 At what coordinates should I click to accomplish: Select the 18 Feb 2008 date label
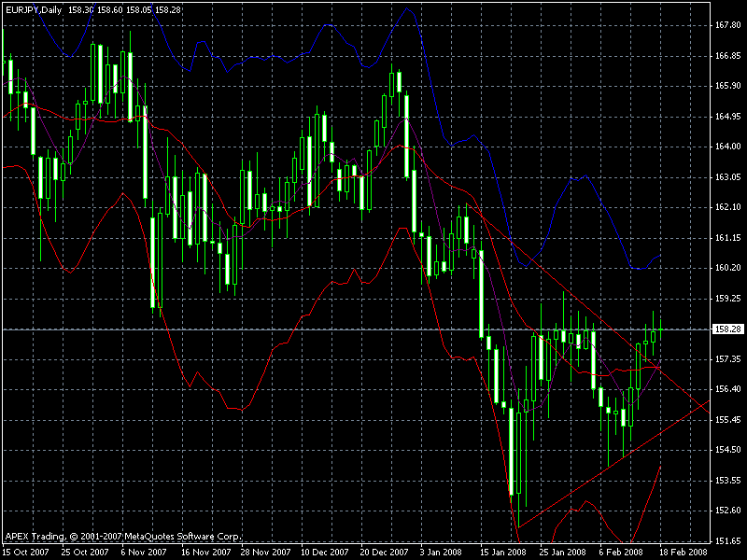coord(684,553)
